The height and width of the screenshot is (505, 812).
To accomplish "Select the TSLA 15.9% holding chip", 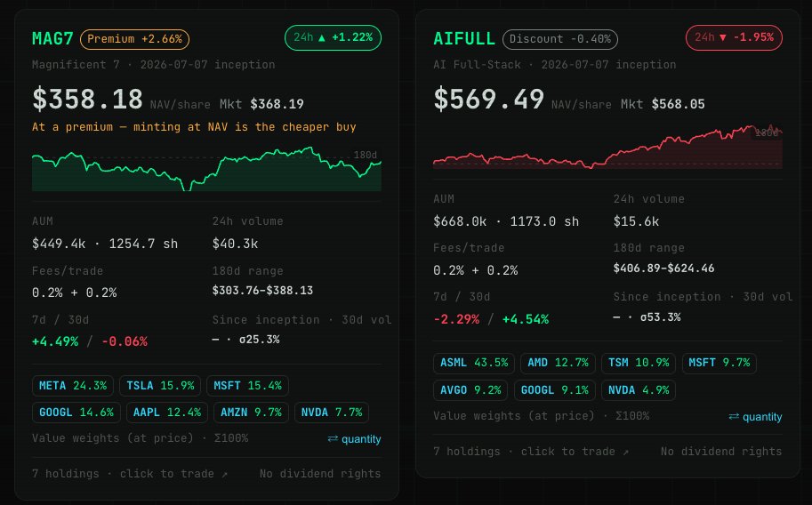I will (x=160, y=386).
